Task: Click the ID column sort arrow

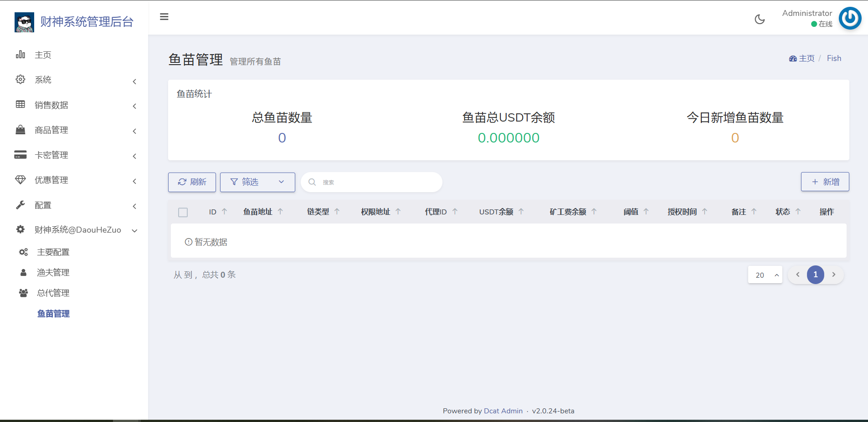Action: (x=224, y=212)
